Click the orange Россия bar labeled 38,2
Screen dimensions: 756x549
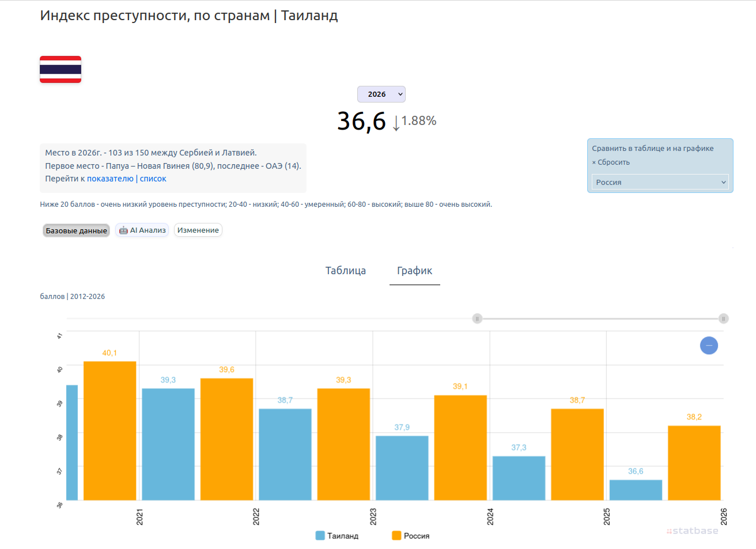(x=694, y=463)
